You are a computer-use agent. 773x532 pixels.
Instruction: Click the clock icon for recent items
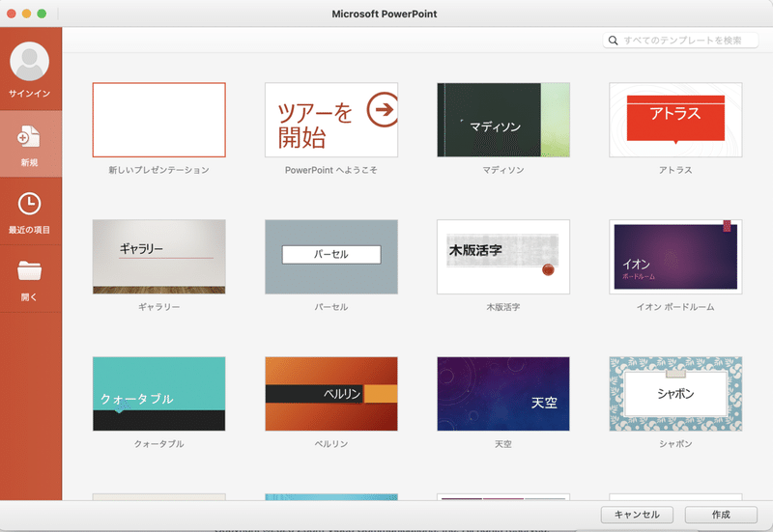(x=30, y=204)
